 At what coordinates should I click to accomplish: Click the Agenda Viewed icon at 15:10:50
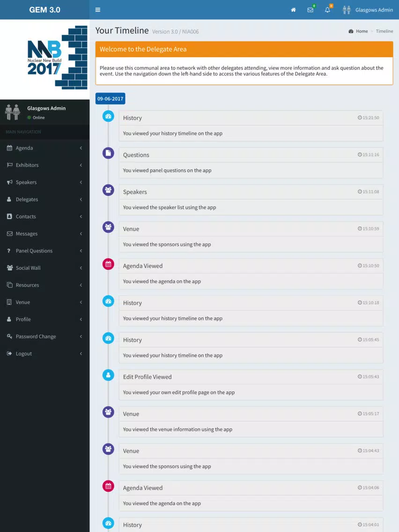click(x=108, y=264)
